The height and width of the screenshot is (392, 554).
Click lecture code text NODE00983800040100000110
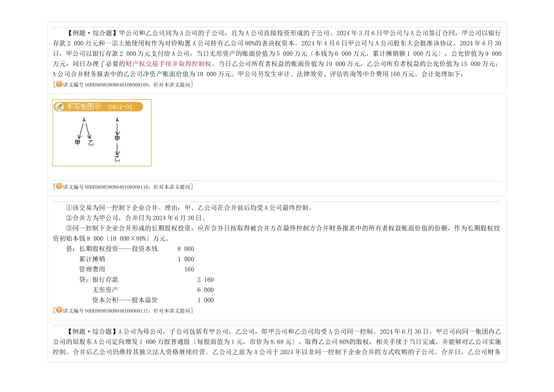coord(117,187)
